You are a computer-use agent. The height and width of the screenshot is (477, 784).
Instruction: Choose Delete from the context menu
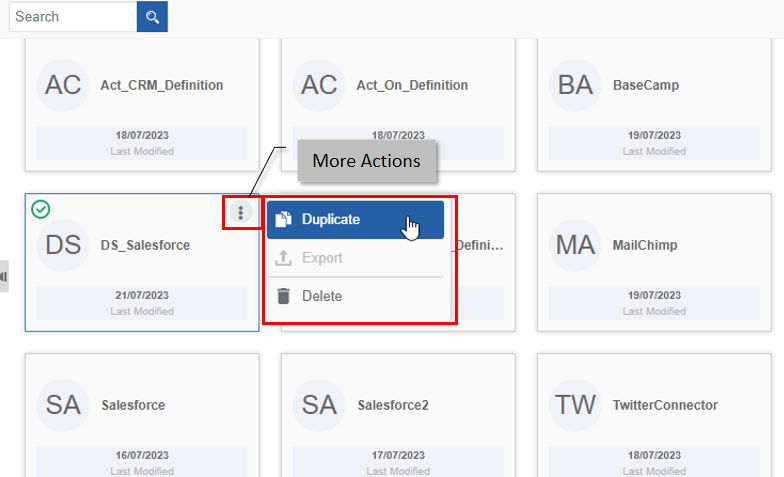[x=355, y=296]
